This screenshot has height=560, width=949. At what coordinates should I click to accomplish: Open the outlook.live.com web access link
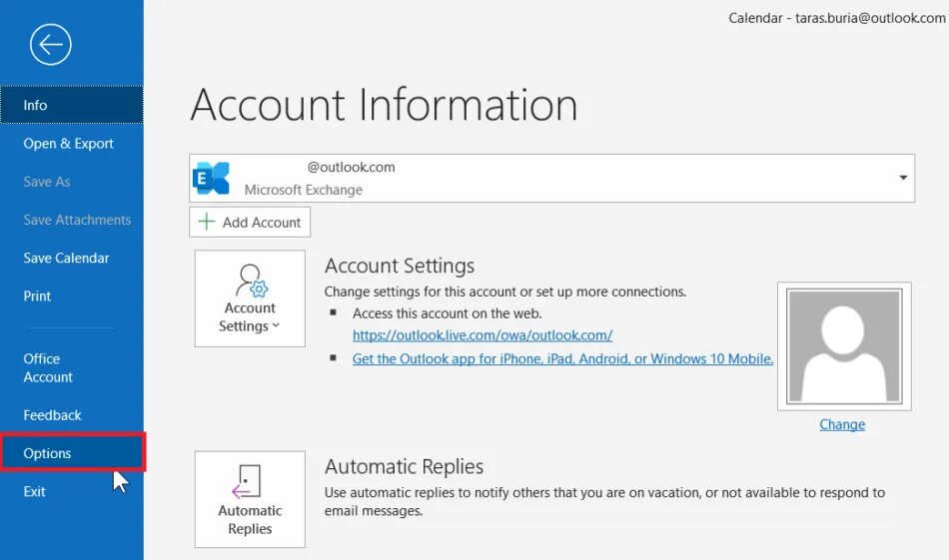pos(482,335)
